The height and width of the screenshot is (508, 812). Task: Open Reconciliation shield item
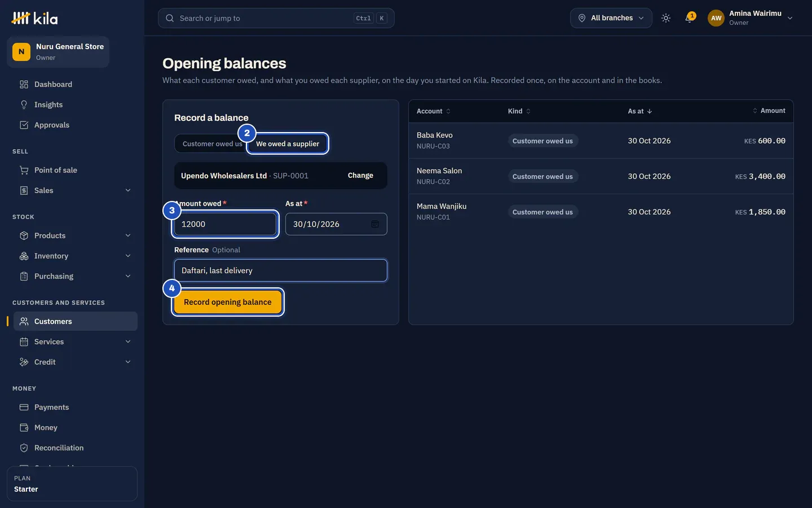tap(76, 448)
